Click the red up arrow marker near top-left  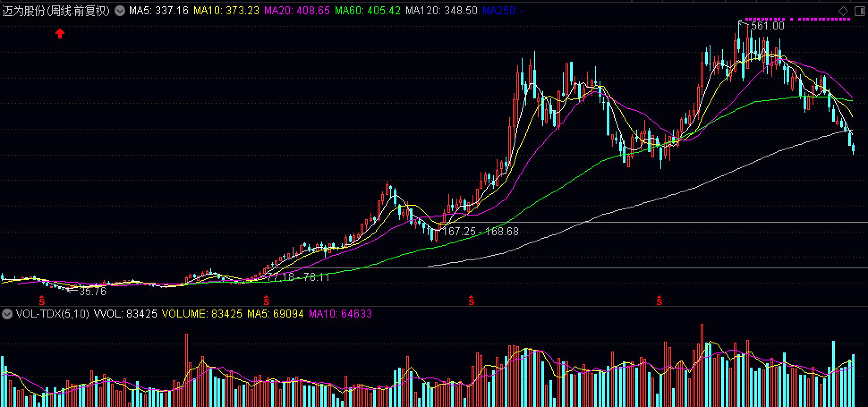point(60,33)
